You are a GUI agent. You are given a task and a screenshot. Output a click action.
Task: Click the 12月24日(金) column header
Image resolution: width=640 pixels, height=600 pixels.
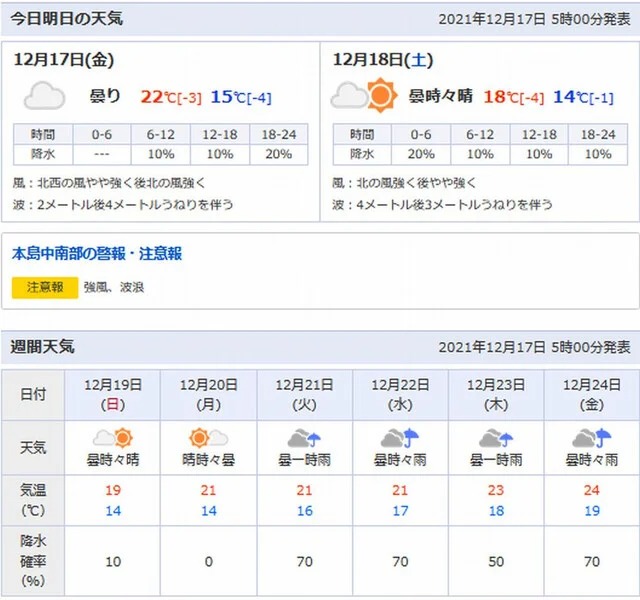coord(592,395)
